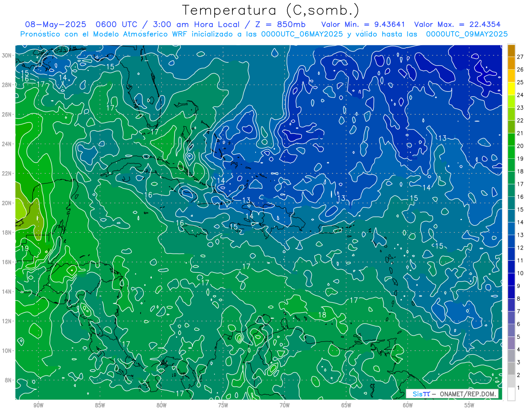Click the 28N latitude label
Image resolution: width=532 pixels, height=411 pixels.
[x=7, y=85]
